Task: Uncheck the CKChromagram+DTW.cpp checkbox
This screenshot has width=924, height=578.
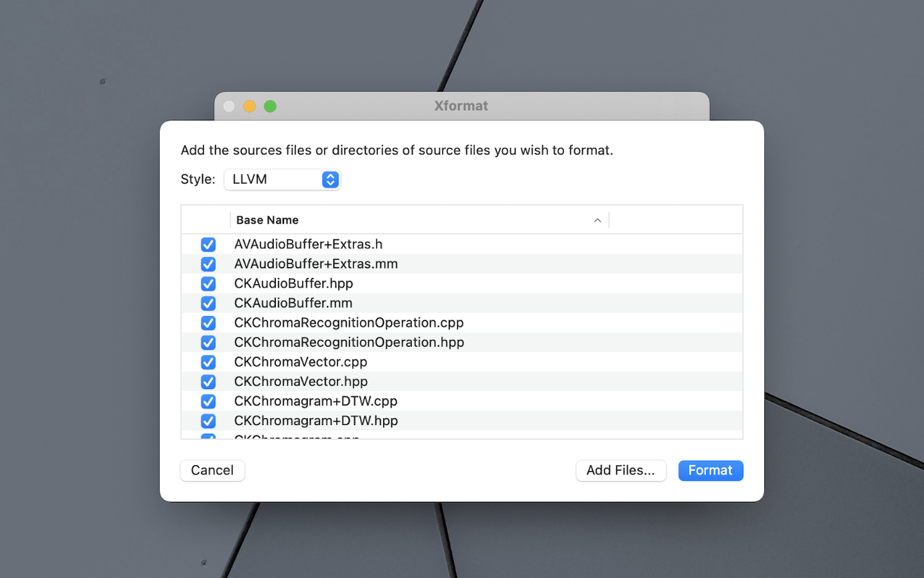Action: point(208,402)
